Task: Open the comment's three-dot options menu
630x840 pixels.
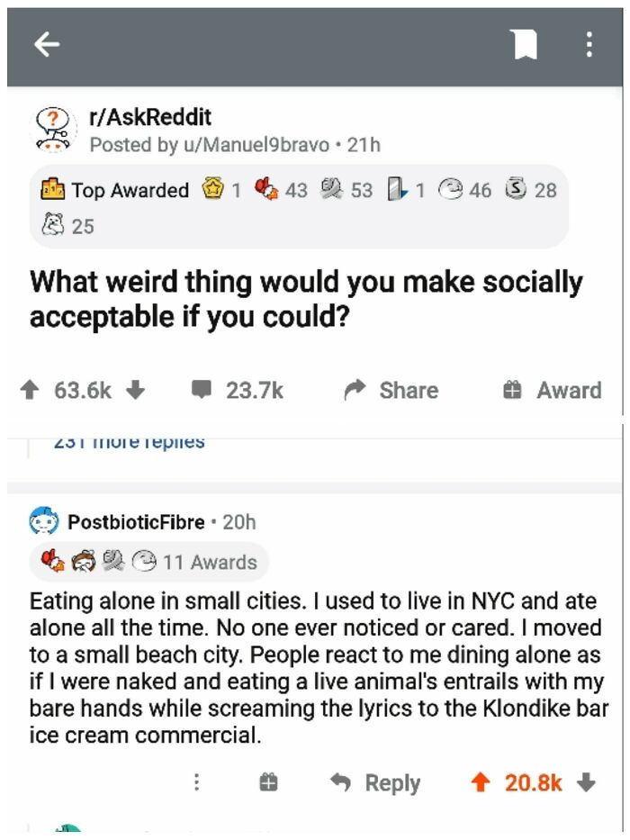Action: (196, 782)
